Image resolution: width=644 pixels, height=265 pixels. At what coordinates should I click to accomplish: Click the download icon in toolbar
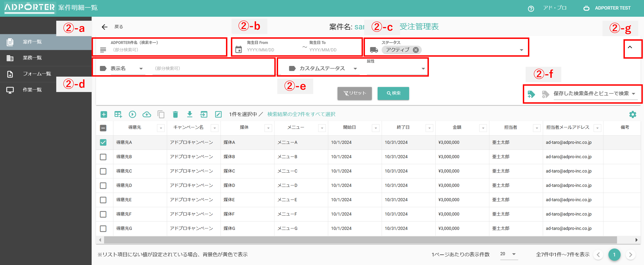pyautogui.click(x=190, y=114)
